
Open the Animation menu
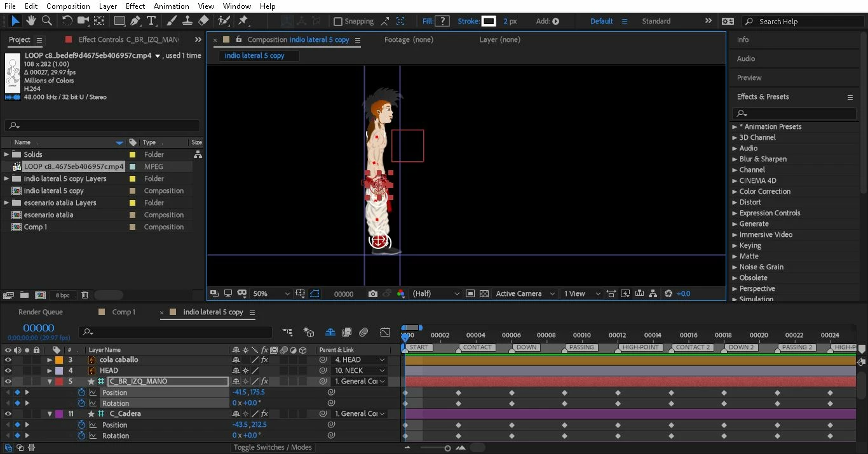tap(172, 6)
